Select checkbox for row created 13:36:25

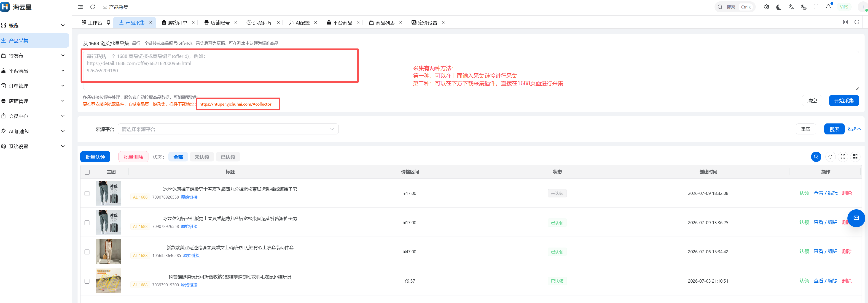point(87,223)
